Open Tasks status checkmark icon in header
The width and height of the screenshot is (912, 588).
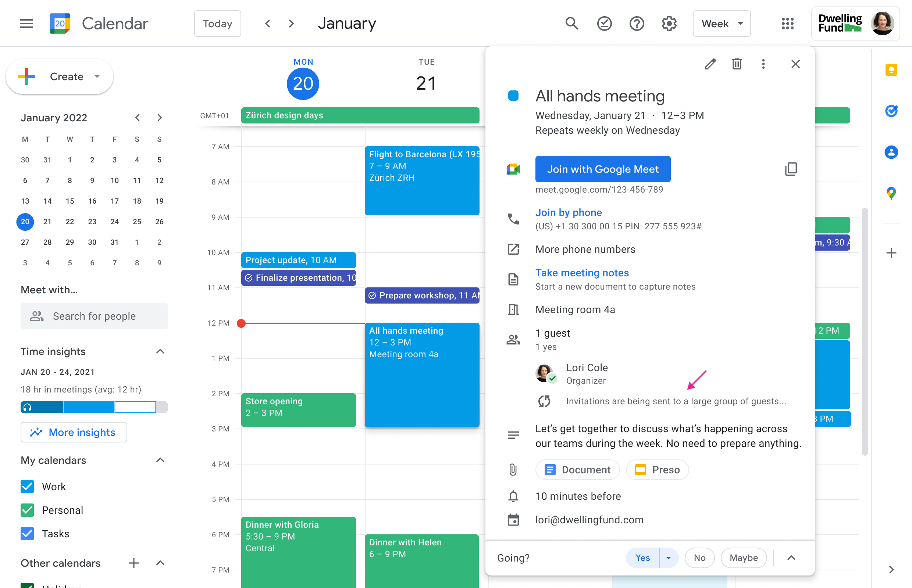[604, 24]
